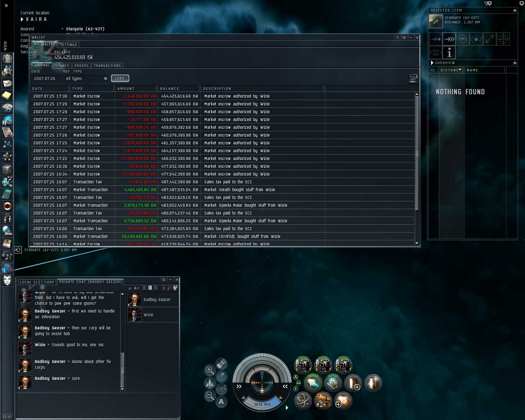Click the Type column header in journal
Image resolution: width=525 pixels, height=420 pixels.
92,89
